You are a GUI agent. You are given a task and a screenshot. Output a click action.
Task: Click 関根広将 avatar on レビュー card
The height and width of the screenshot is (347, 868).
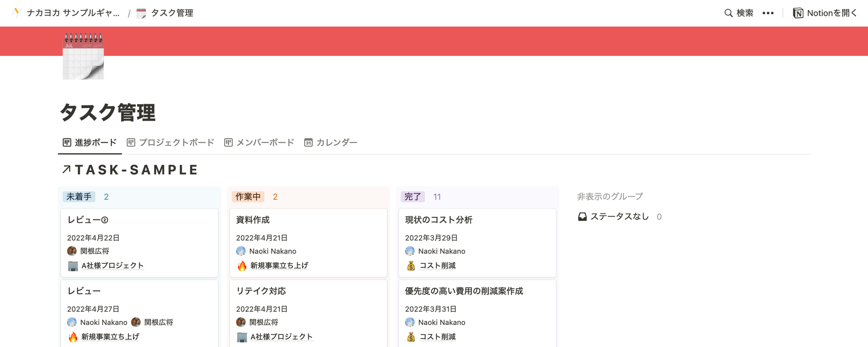pos(136,322)
